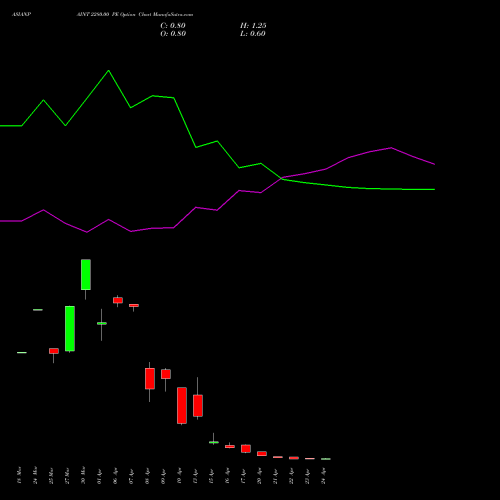Select the 24 Mar date label
This screenshot has height=500, width=500.
click(35, 475)
